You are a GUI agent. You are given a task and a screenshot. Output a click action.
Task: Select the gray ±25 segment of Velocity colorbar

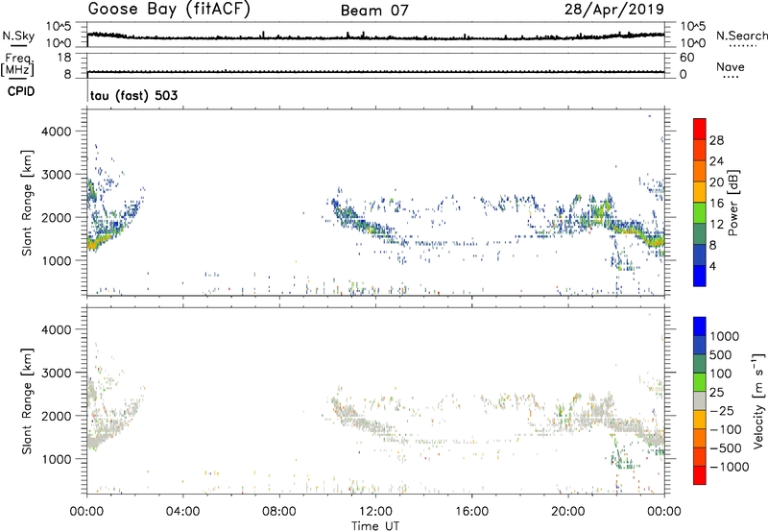point(700,400)
